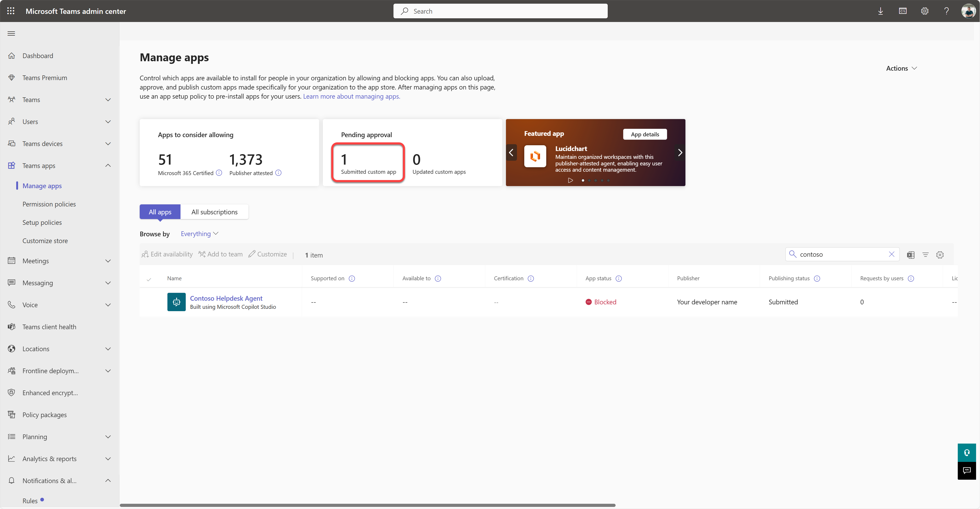Image resolution: width=980 pixels, height=509 pixels.
Task: Clear the contoso search query
Action: [x=892, y=254]
